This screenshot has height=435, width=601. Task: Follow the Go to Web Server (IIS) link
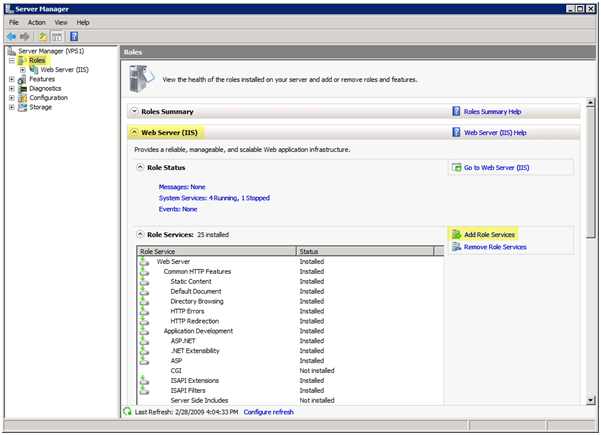pos(496,167)
